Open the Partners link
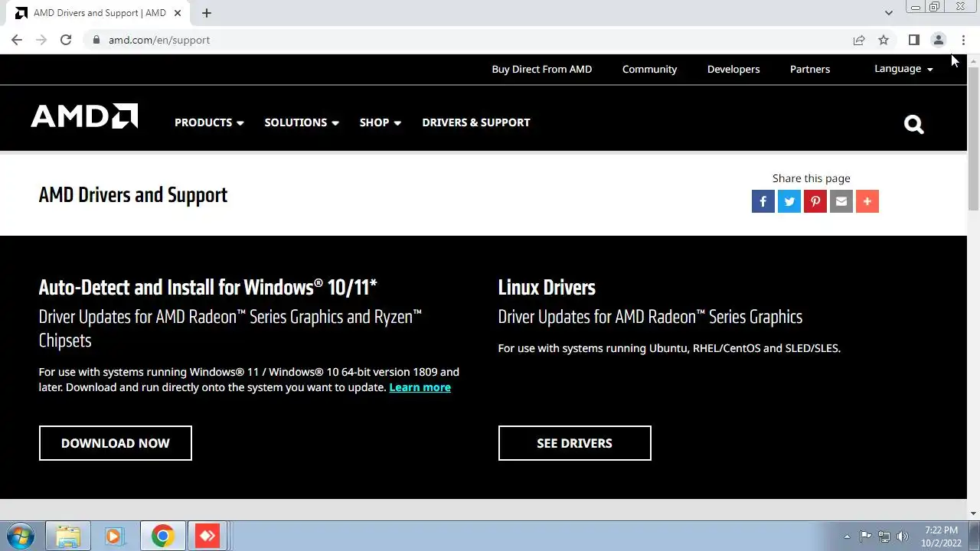This screenshot has width=980, height=551. pyautogui.click(x=810, y=69)
